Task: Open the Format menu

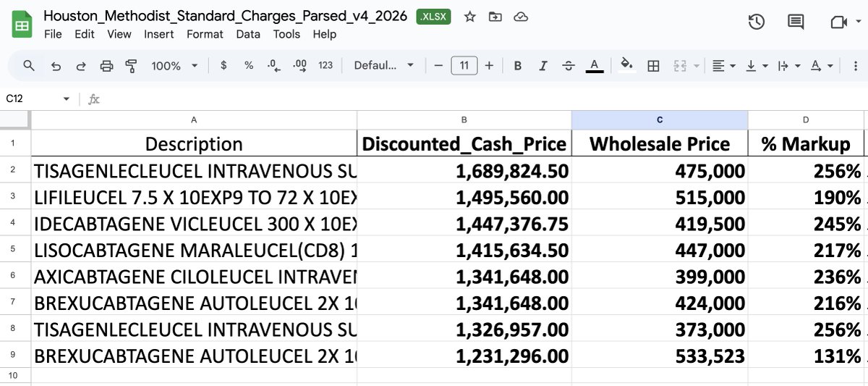Action: click(x=205, y=34)
